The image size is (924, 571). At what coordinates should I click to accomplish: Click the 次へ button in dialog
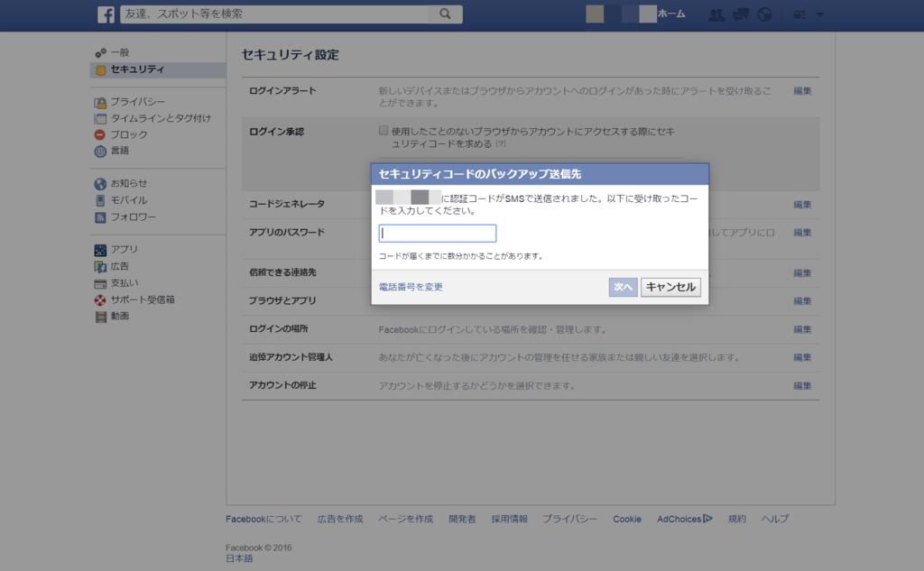click(623, 287)
